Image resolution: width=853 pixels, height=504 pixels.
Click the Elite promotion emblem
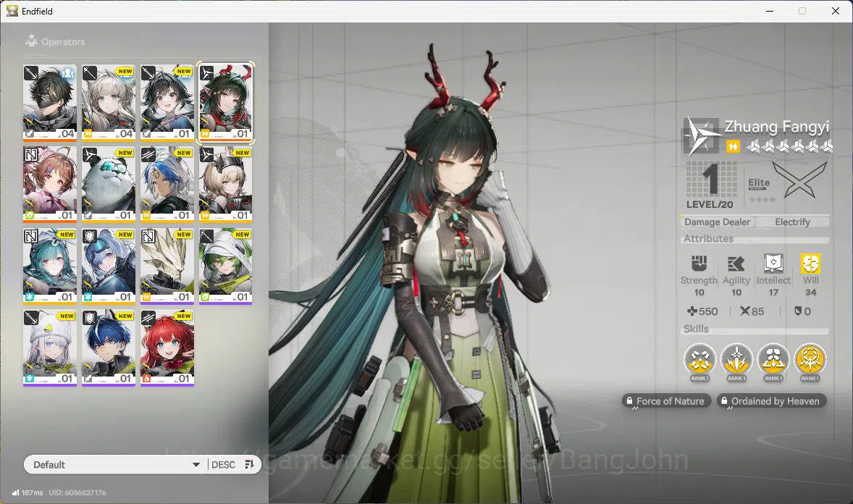[x=799, y=180]
